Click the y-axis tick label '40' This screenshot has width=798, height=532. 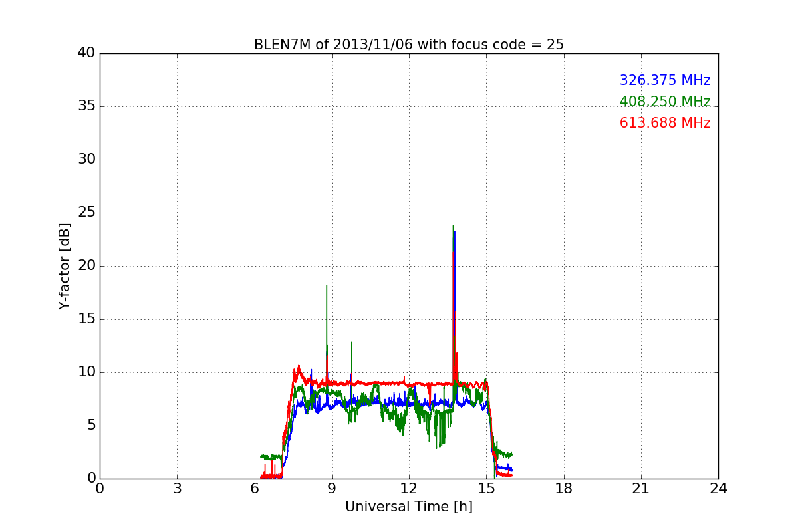86,53
